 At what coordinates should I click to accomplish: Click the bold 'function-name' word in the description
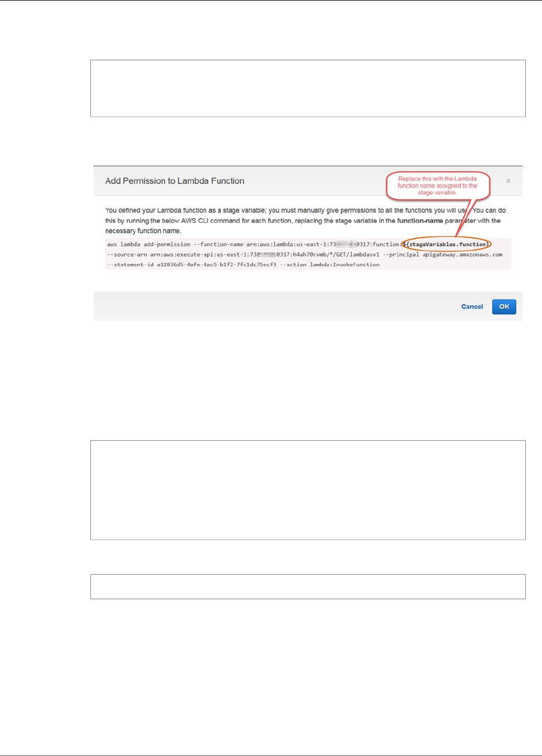pyautogui.click(x=420, y=221)
